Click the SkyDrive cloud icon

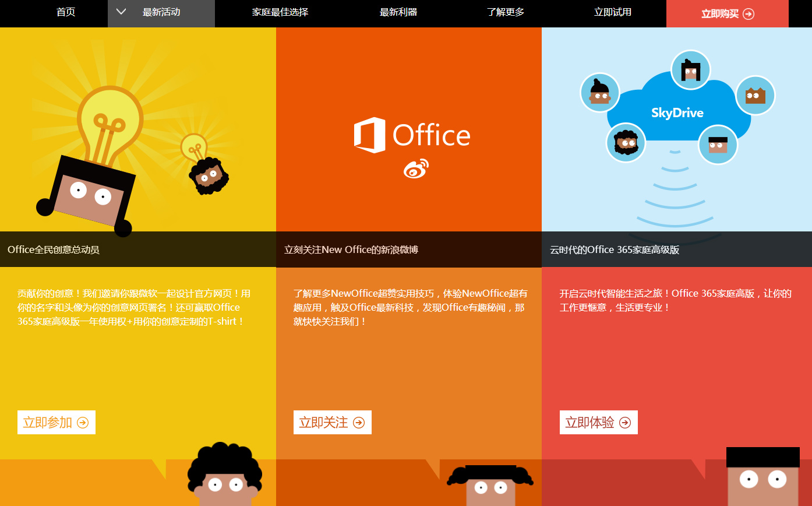(677, 108)
